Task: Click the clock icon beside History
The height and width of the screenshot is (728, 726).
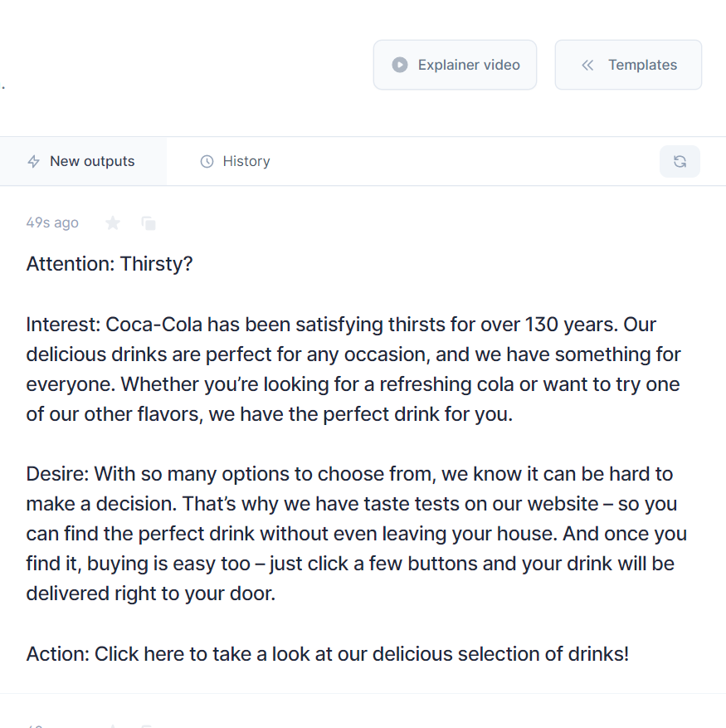Action: pyautogui.click(x=207, y=162)
